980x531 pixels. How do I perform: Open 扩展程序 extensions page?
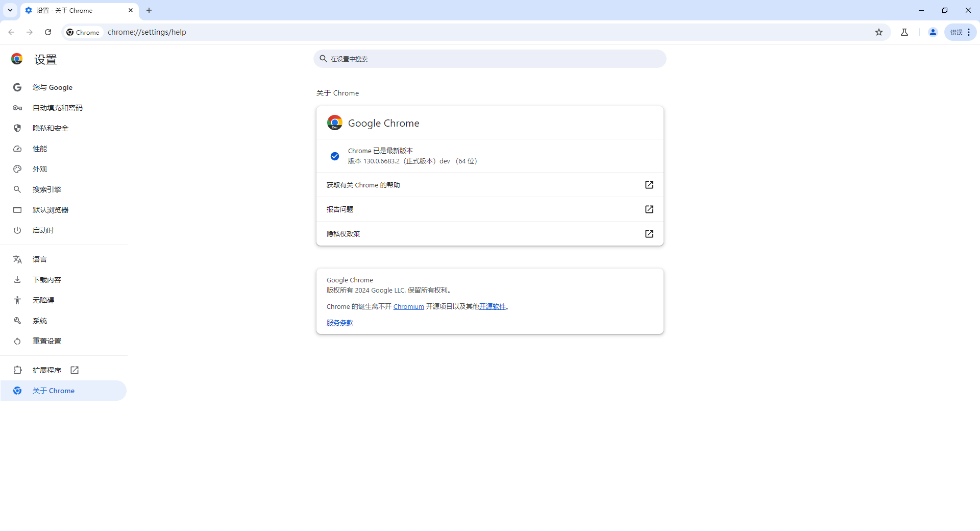tap(63, 370)
